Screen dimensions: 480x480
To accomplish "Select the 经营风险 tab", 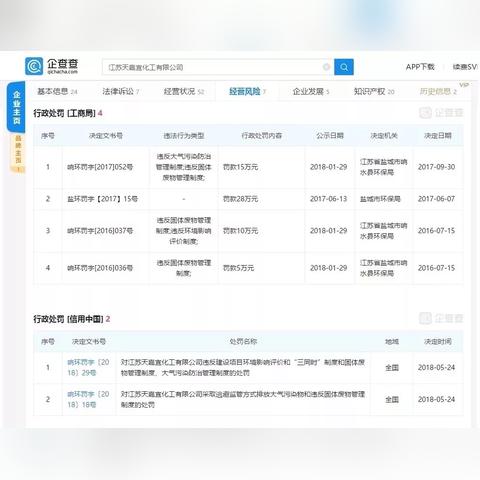I will pyautogui.click(x=247, y=91).
